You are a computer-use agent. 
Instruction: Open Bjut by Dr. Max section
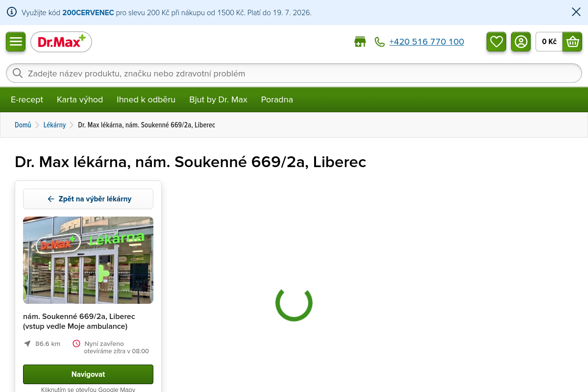(x=218, y=99)
